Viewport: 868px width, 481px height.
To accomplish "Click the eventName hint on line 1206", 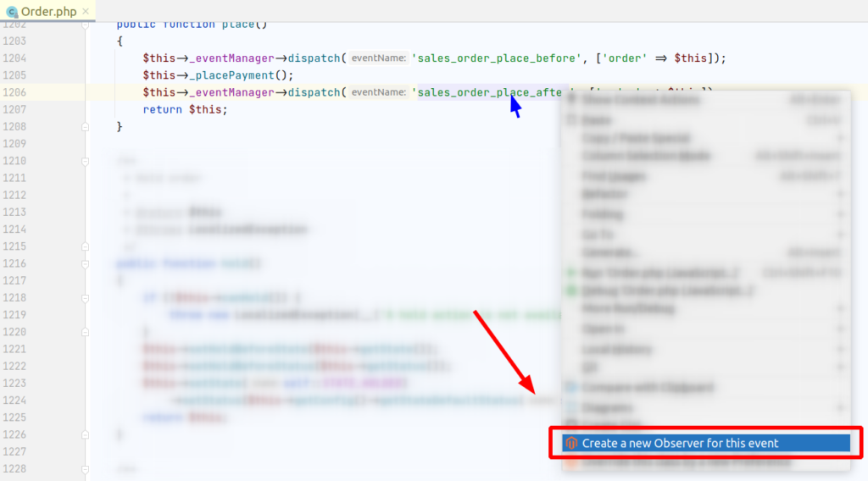I will point(378,92).
